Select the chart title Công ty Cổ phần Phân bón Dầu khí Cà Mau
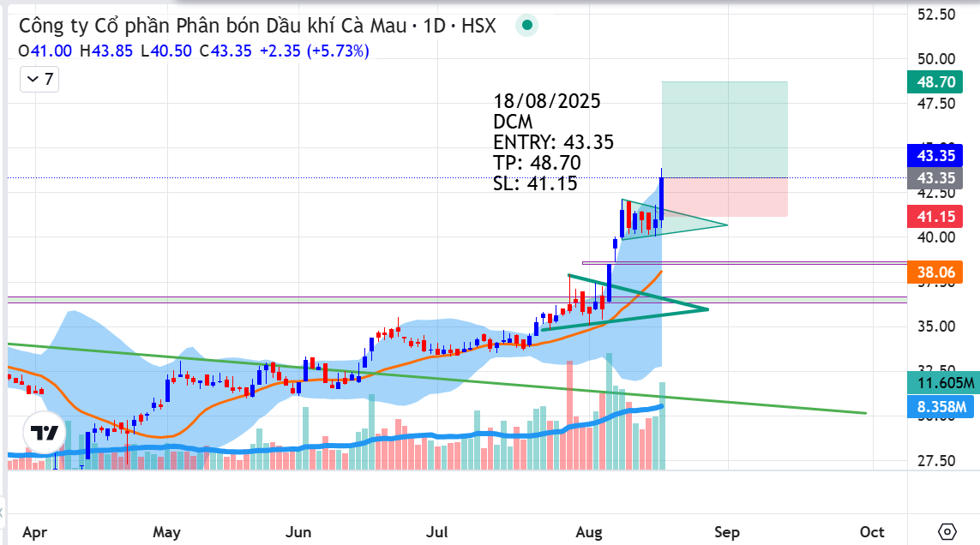This screenshot has width=980, height=545. coord(213,26)
